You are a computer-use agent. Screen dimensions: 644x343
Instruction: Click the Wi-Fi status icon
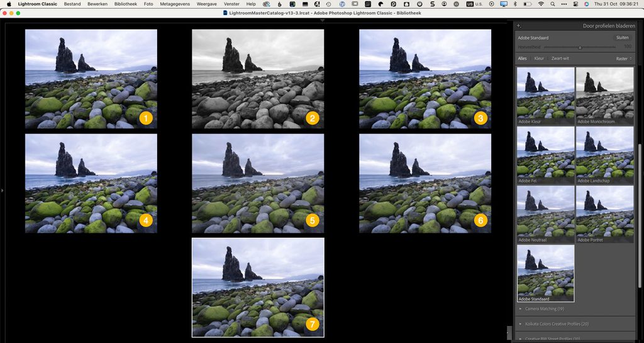541,4
